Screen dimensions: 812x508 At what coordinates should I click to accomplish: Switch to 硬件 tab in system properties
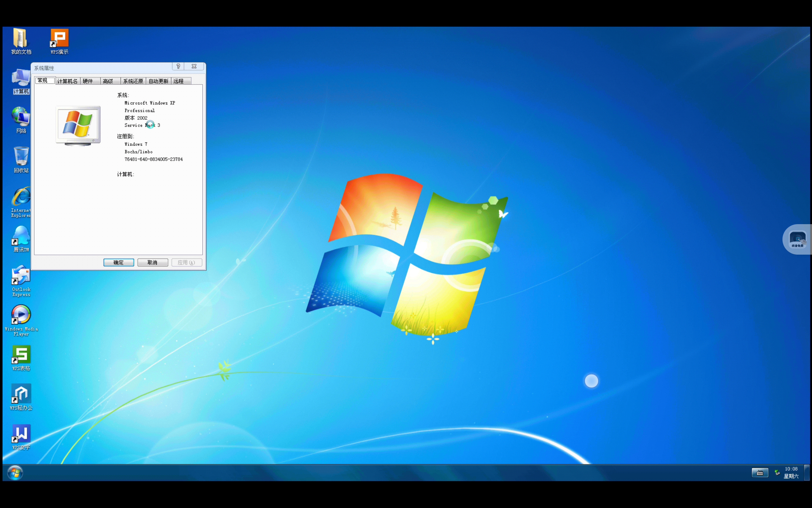coord(87,81)
